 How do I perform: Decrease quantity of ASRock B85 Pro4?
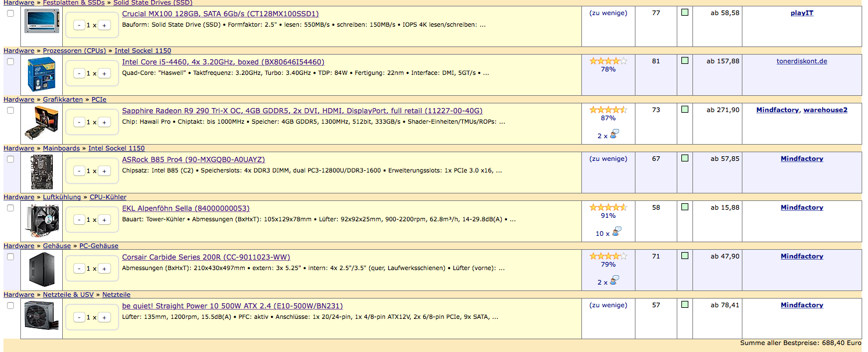80,171
